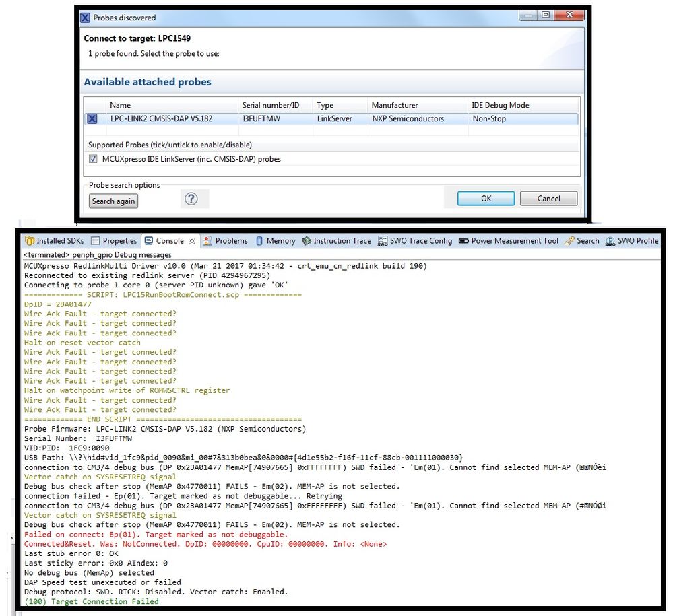The image size is (673, 616).
Task: Click the 'SCRIPT: LPC15RunBootRomConnect.scp' line
Action: coord(163,295)
